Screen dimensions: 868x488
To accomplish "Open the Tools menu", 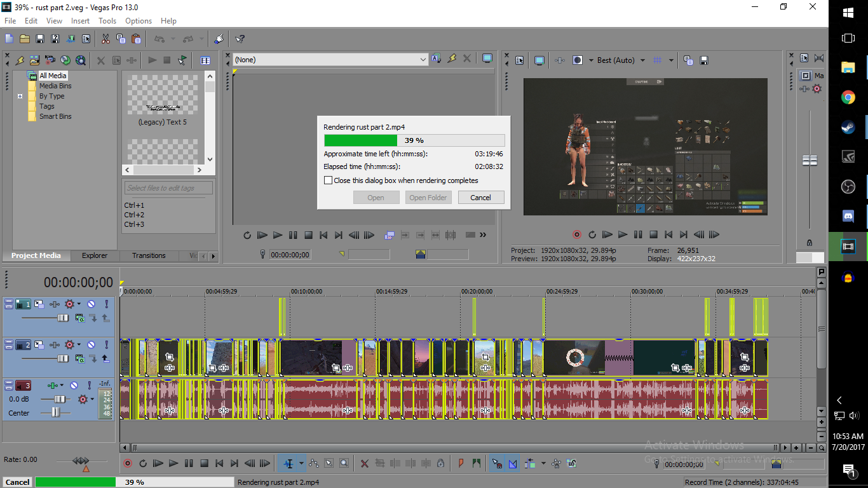I will click(x=107, y=21).
